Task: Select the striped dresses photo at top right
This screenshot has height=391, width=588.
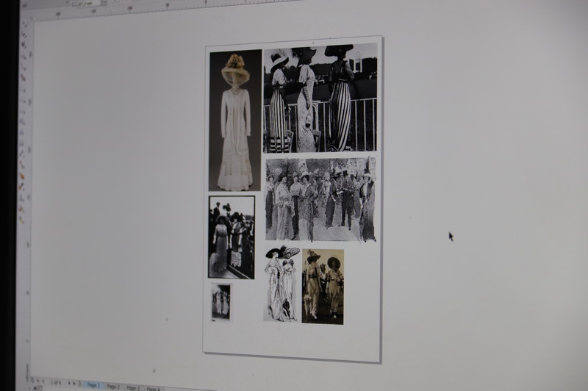Action: pos(320,98)
